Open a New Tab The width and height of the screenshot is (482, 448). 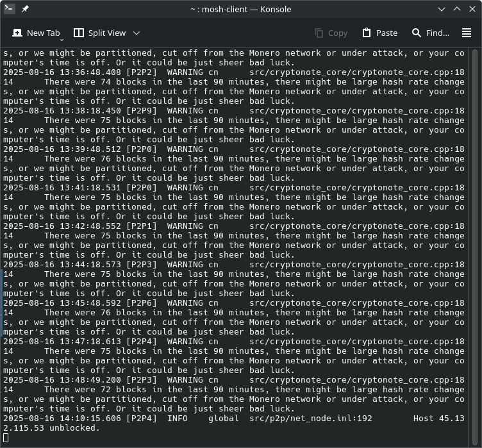(x=36, y=33)
